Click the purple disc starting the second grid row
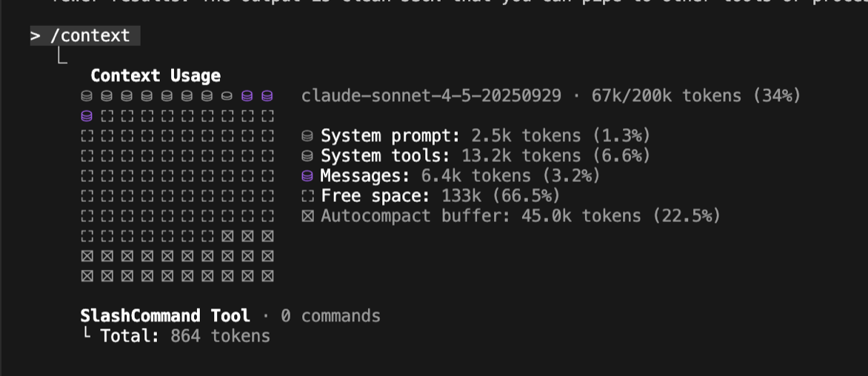Screen dimensions: 868x376 (87, 116)
